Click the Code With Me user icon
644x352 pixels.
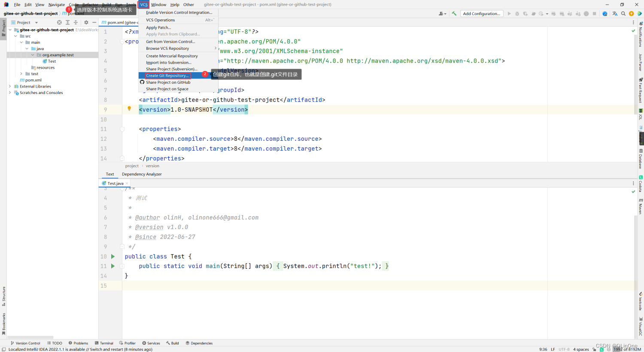coord(441,14)
